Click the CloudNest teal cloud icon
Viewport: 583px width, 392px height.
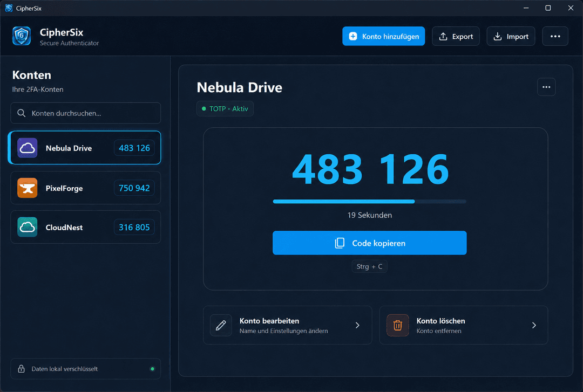coord(28,227)
